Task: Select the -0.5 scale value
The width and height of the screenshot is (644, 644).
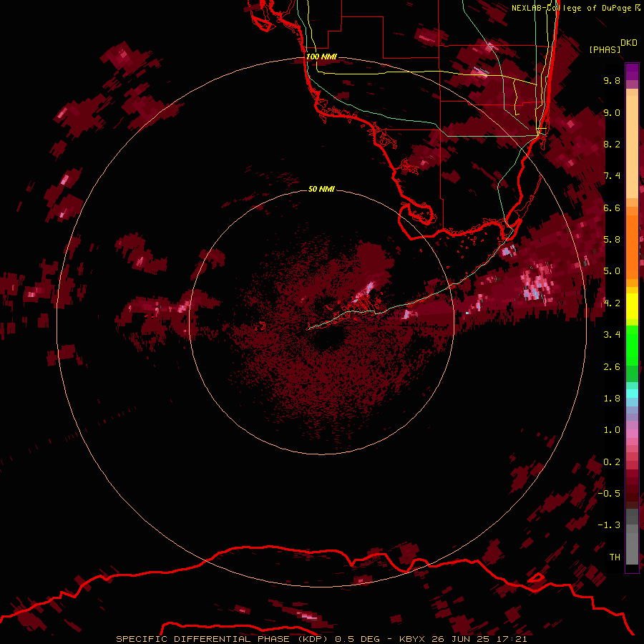Action: (x=609, y=494)
